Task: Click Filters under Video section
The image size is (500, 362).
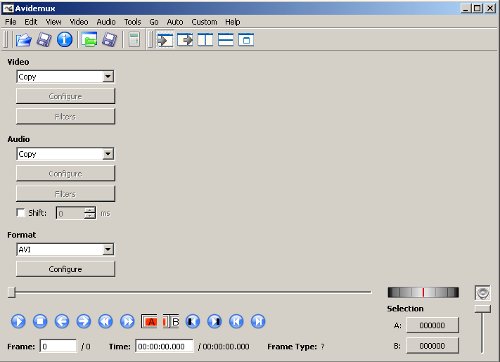Action: (x=65, y=117)
